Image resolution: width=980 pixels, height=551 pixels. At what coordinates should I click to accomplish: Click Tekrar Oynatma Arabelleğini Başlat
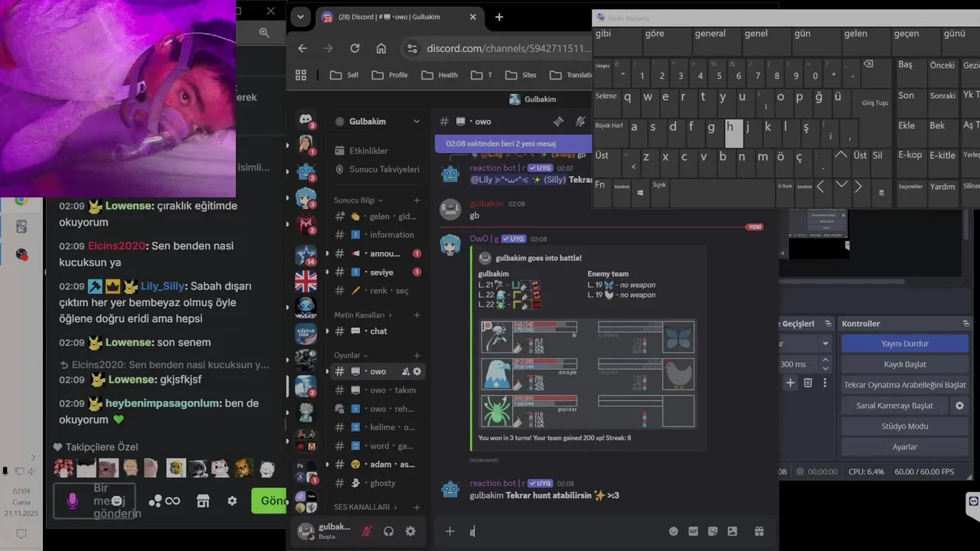pos(905,385)
